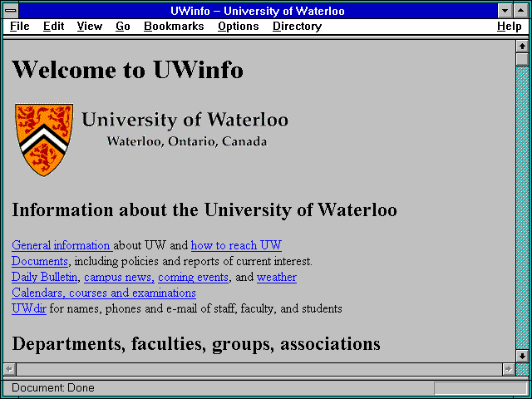532x399 pixels.
Task: Open the File menu
Action: (x=20, y=27)
